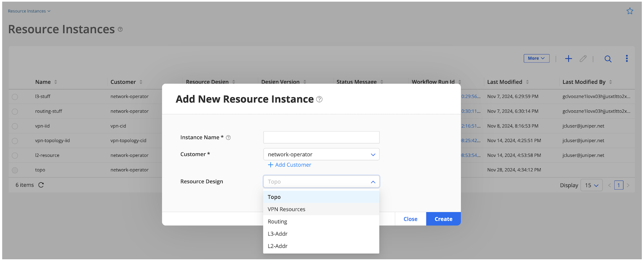Click into the Instance Name input field
The image size is (644, 262).
click(x=321, y=137)
